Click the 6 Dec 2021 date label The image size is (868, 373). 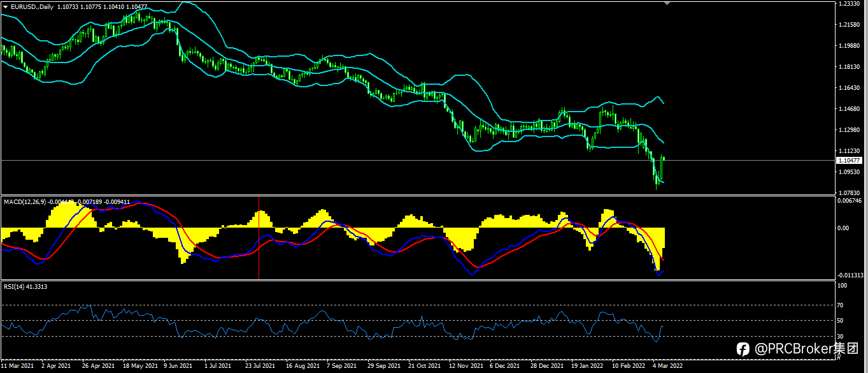click(506, 367)
